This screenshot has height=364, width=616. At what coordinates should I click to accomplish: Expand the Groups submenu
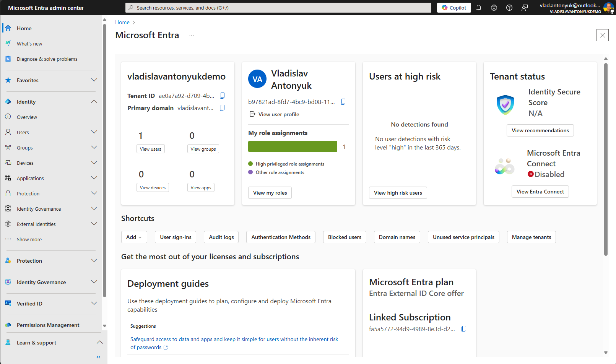94,148
